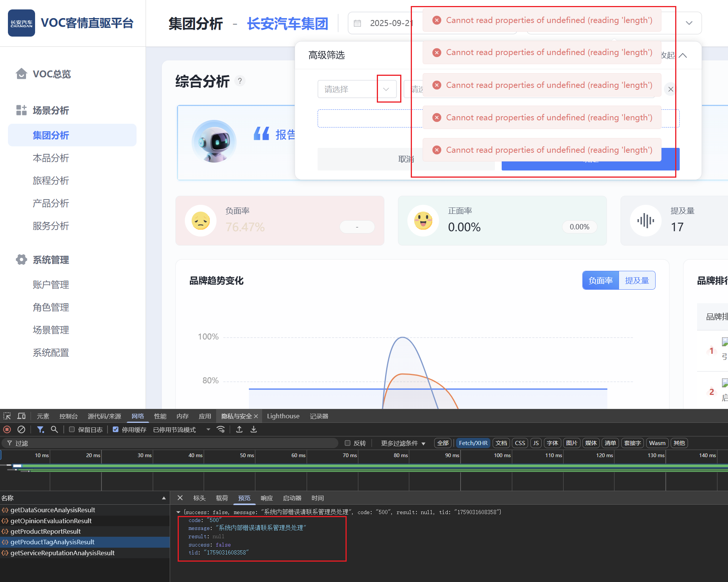The height and width of the screenshot is (582, 728).
Task: Click the import HAR upload icon
Action: (239, 429)
